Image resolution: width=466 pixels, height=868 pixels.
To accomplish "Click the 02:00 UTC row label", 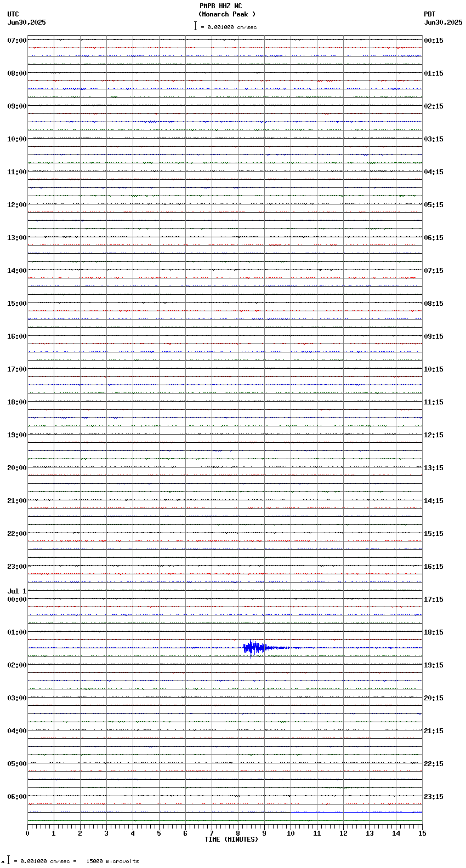I will point(17,665).
